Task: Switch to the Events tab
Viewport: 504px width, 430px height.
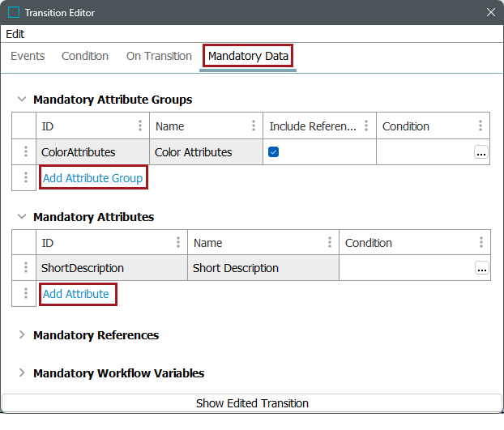Action: point(28,56)
